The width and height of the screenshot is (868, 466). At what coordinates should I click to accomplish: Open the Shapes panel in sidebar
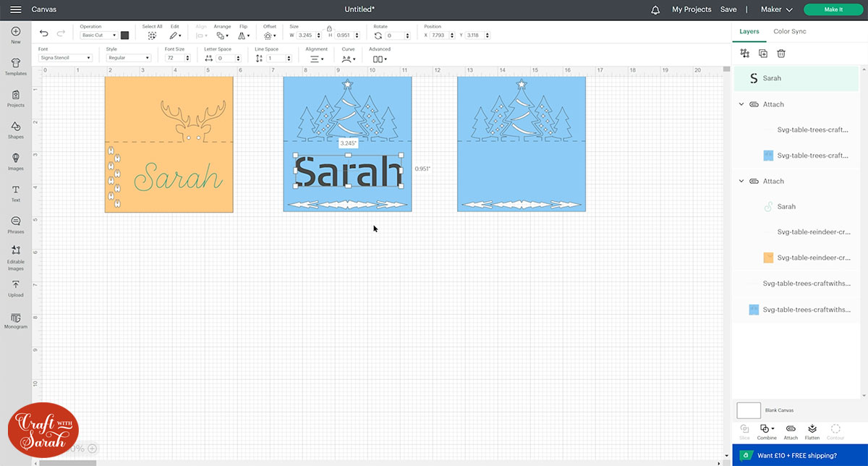16,130
